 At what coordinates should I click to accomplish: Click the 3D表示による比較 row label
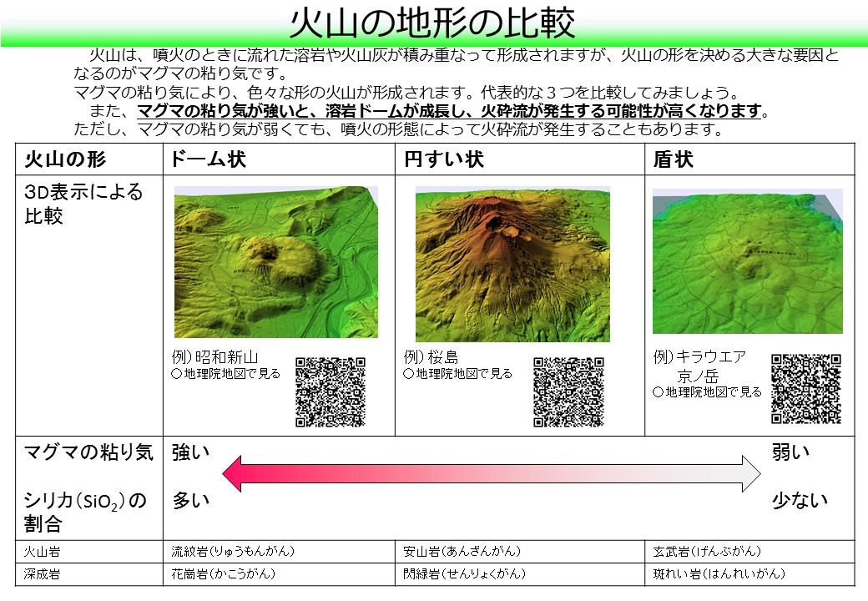coord(83,204)
